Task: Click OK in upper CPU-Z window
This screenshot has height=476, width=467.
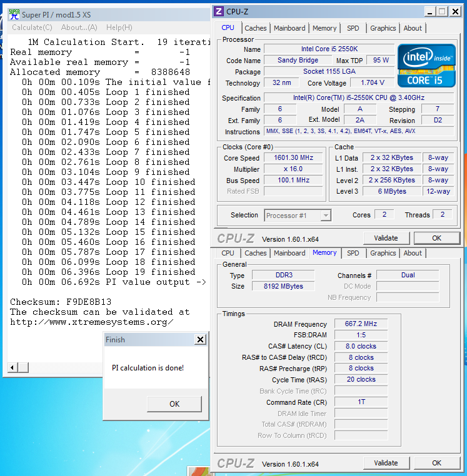Action: coord(436,238)
